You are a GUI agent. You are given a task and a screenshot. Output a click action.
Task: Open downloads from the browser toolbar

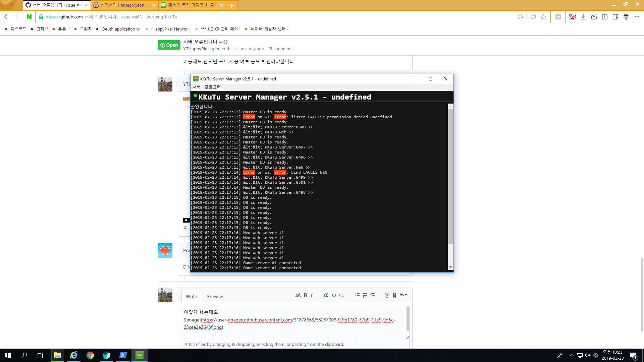click(584, 17)
